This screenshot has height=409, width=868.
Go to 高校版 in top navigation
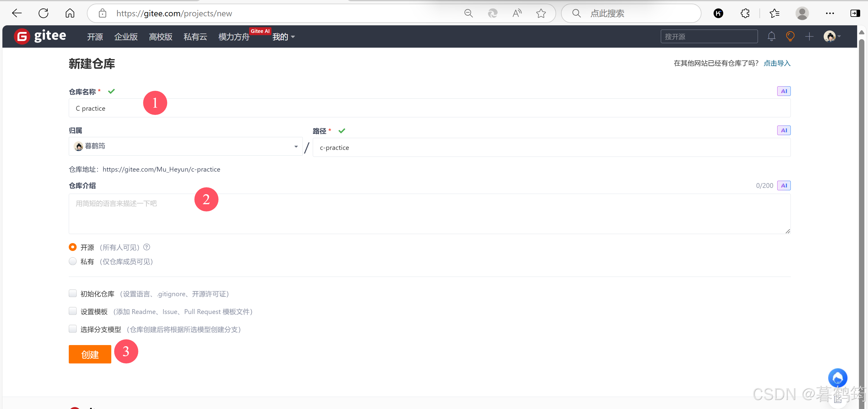tap(160, 37)
